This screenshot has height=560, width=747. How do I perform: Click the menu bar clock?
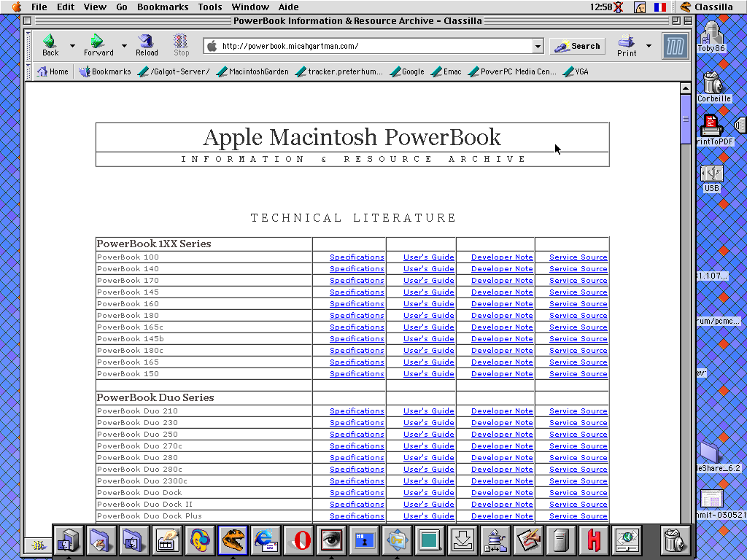tap(601, 7)
